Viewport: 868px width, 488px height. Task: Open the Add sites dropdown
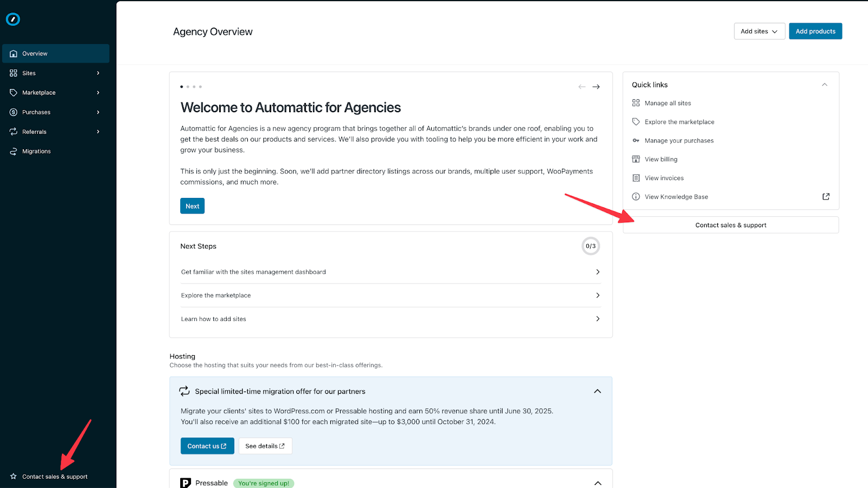(x=759, y=31)
